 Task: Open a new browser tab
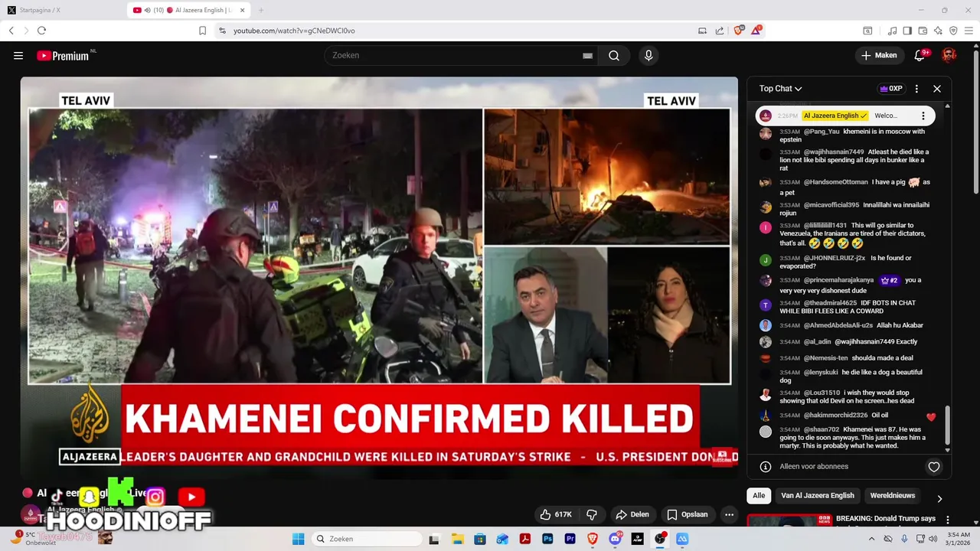click(x=260, y=10)
